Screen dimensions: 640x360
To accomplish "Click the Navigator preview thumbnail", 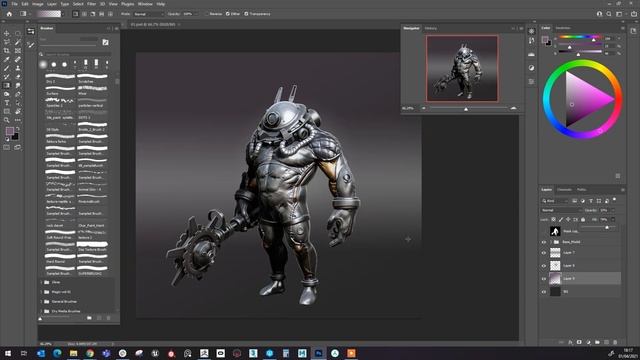I will click(462, 68).
